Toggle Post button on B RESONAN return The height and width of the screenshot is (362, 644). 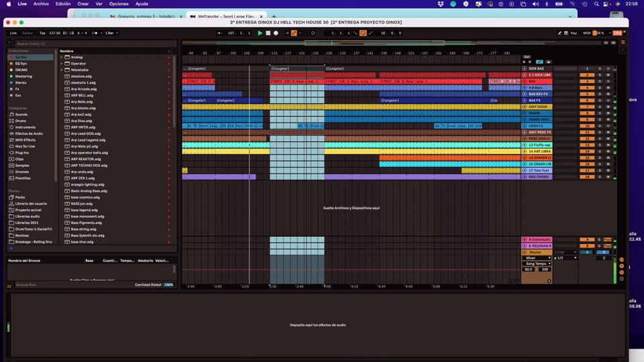click(608, 246)
